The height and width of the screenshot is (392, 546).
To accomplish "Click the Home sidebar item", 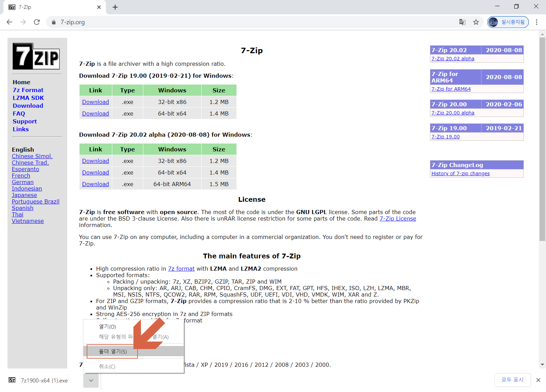I will (21, 82).
